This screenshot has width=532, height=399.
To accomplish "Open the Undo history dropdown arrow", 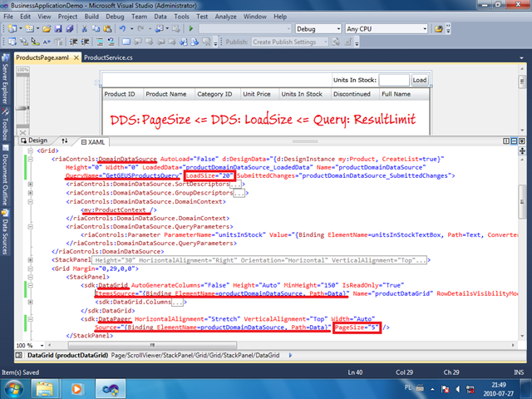I will 131,29.
